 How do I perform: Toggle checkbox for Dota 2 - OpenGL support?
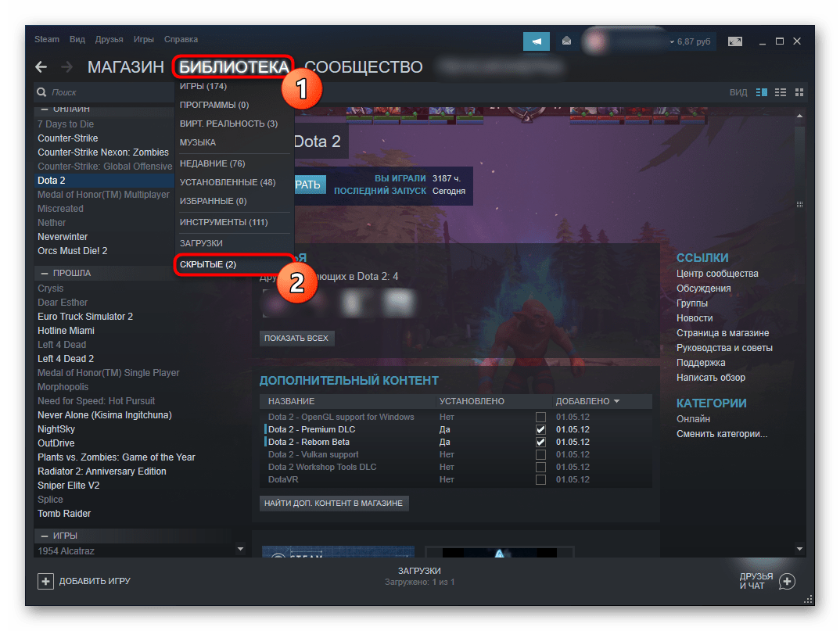(540, 417)
